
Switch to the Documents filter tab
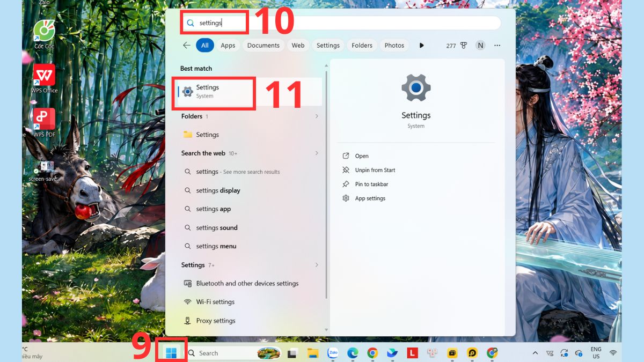coord(264,46)
